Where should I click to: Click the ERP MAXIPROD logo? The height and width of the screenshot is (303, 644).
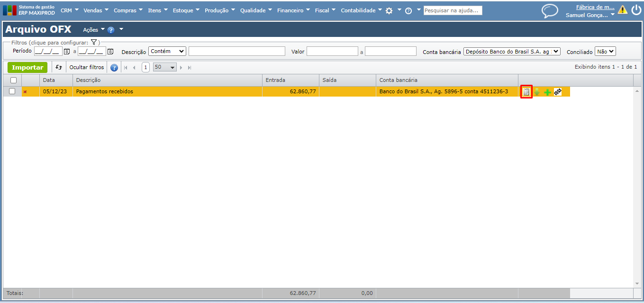click(29, 10)
